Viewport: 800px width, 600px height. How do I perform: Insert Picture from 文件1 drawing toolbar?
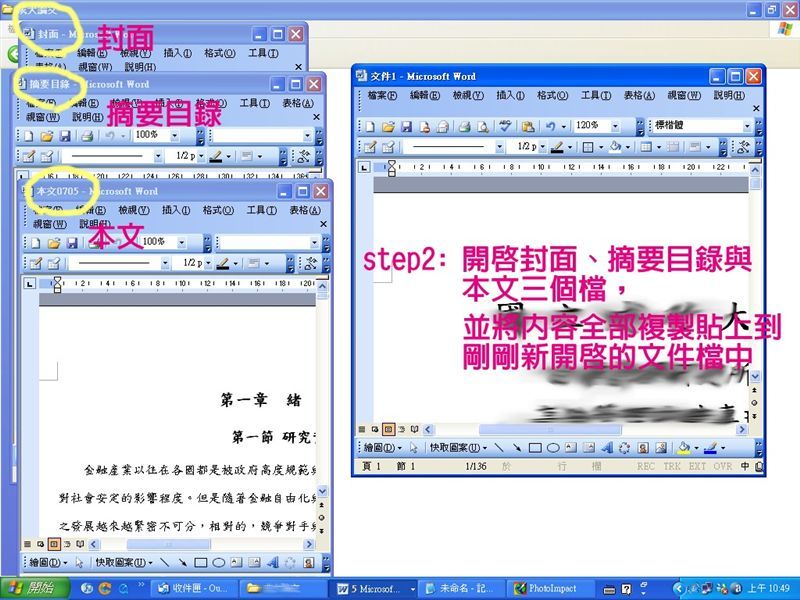pos(661,448)
